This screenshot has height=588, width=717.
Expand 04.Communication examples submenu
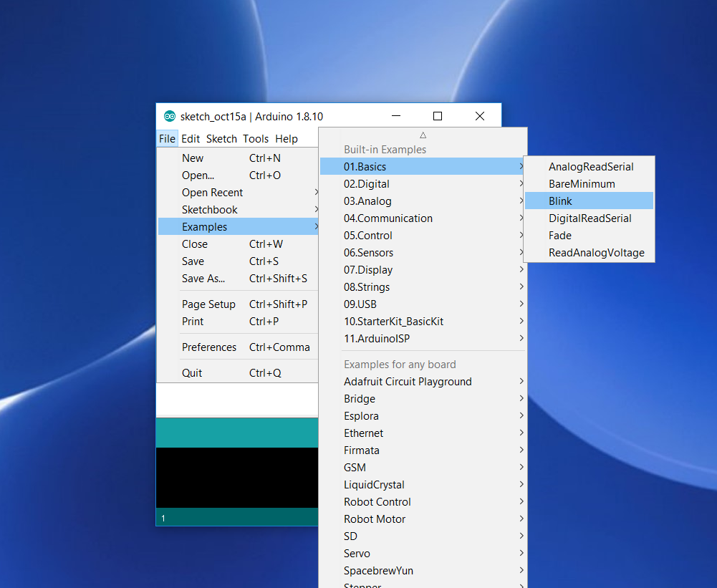423,218
